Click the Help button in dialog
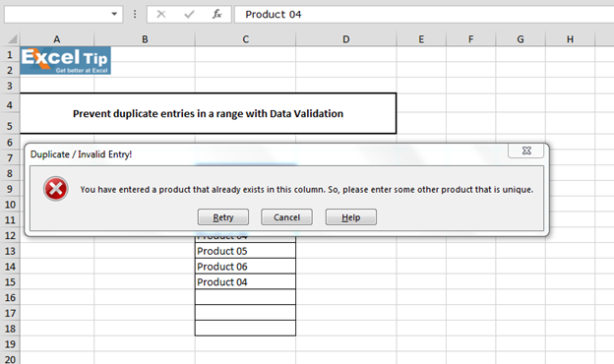 coord(351,217)
